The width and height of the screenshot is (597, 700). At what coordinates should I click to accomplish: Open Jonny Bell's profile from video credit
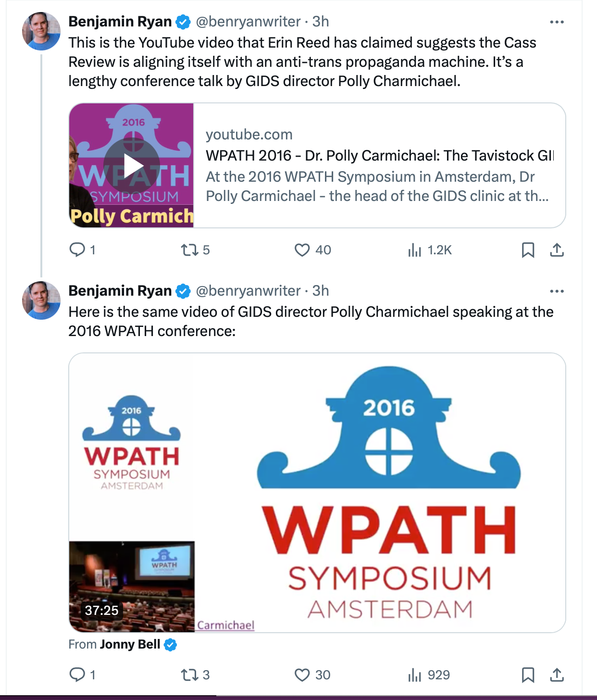point(130,644)
